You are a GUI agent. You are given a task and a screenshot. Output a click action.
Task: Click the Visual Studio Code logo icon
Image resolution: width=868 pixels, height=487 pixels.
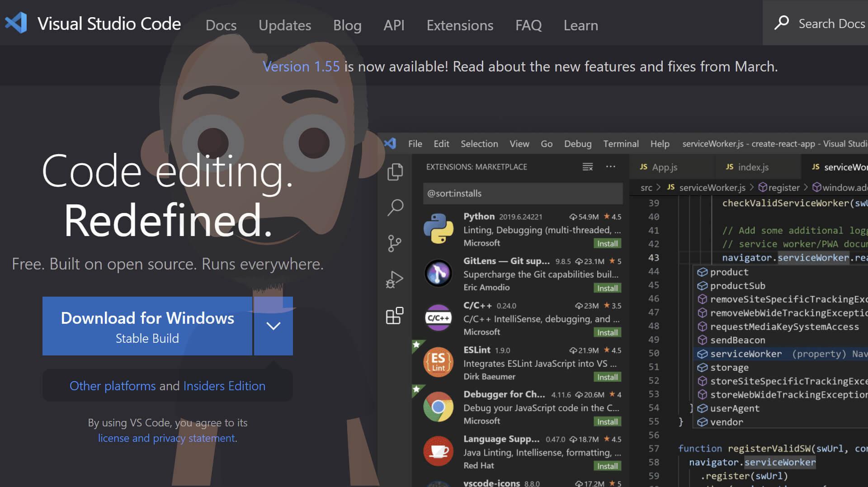[16, 23]
